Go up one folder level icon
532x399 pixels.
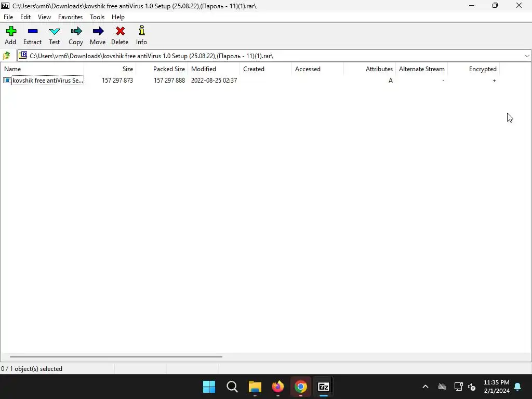coord(6,56)
